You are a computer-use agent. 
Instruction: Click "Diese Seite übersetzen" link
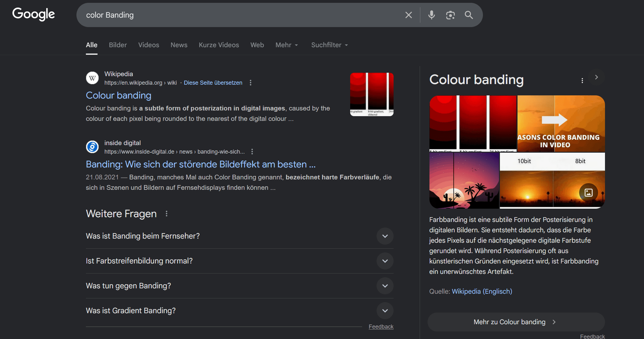213,83
